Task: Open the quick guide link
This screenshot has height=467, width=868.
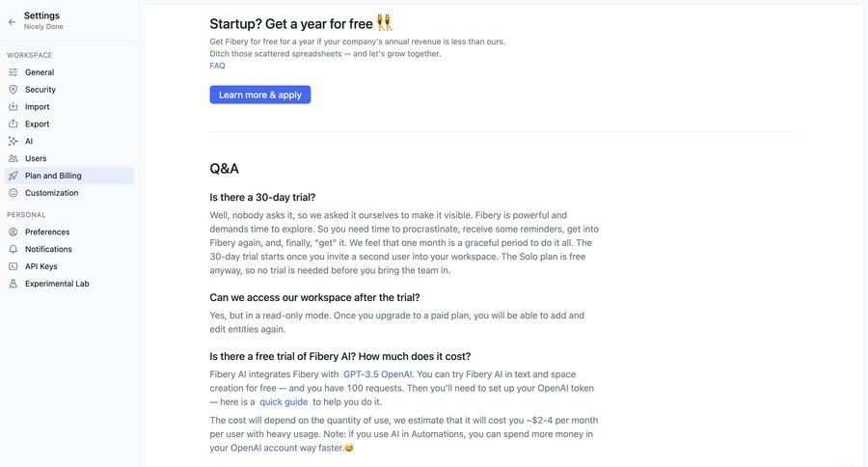Action: tap(284, 401)
